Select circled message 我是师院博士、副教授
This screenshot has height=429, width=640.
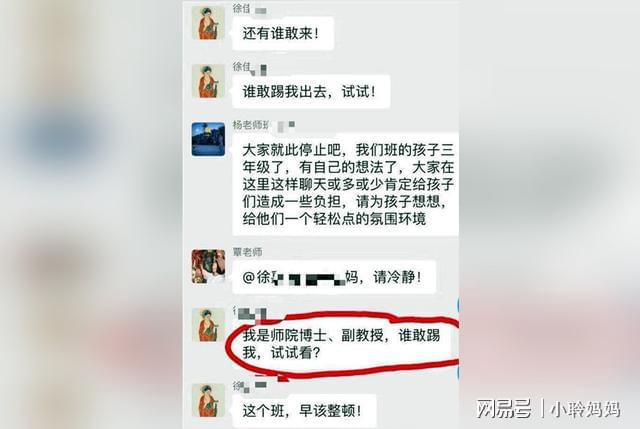click(343, 345)
